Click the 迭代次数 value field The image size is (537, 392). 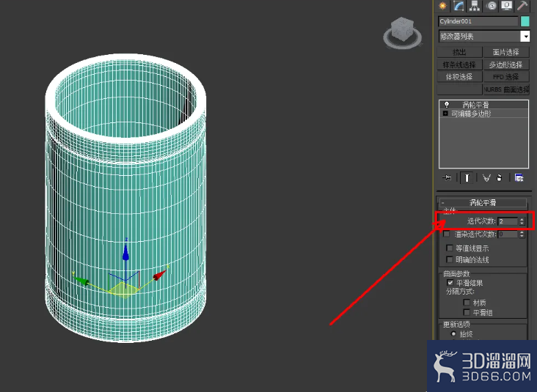coord(508,221)
